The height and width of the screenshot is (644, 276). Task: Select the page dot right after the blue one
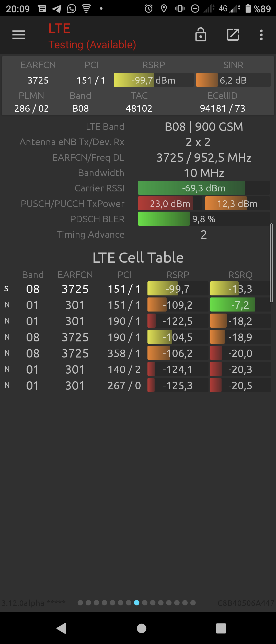coord(145,603)
